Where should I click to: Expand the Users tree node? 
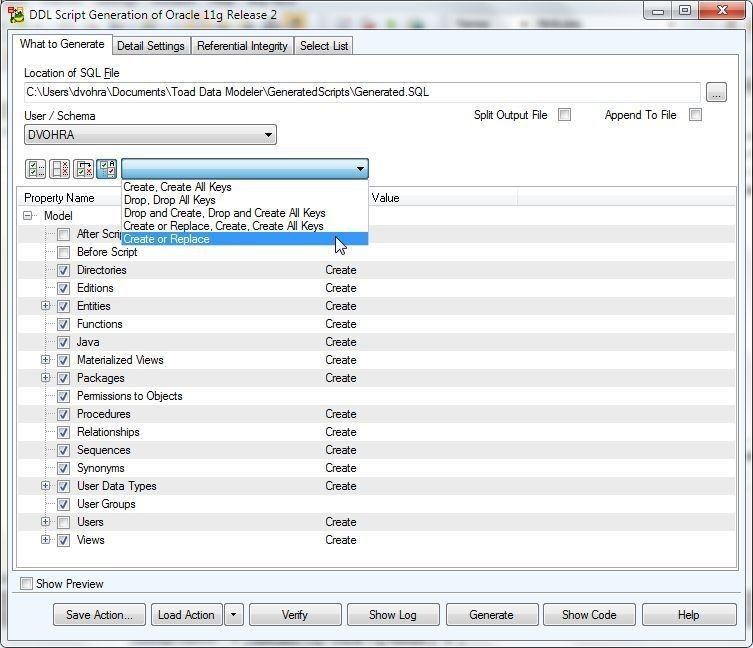45,522
